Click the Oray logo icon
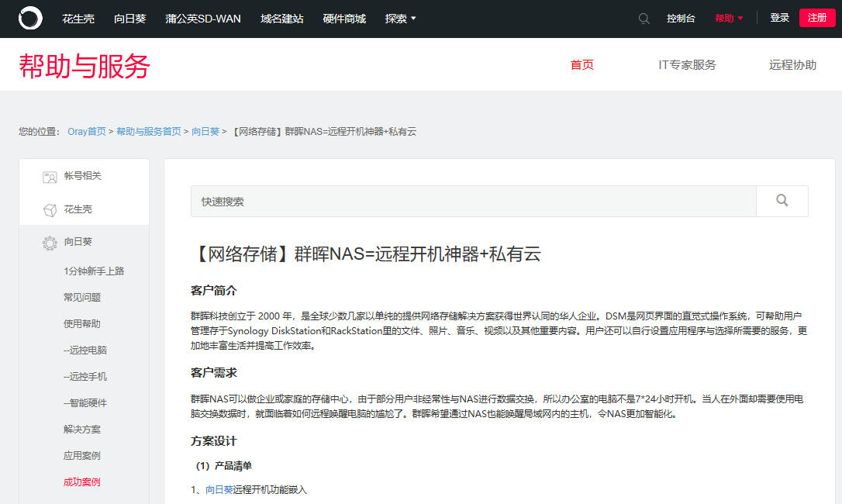The height and width of the screenshot is (504, 842). pyautogui.click(x=30, y=19)
